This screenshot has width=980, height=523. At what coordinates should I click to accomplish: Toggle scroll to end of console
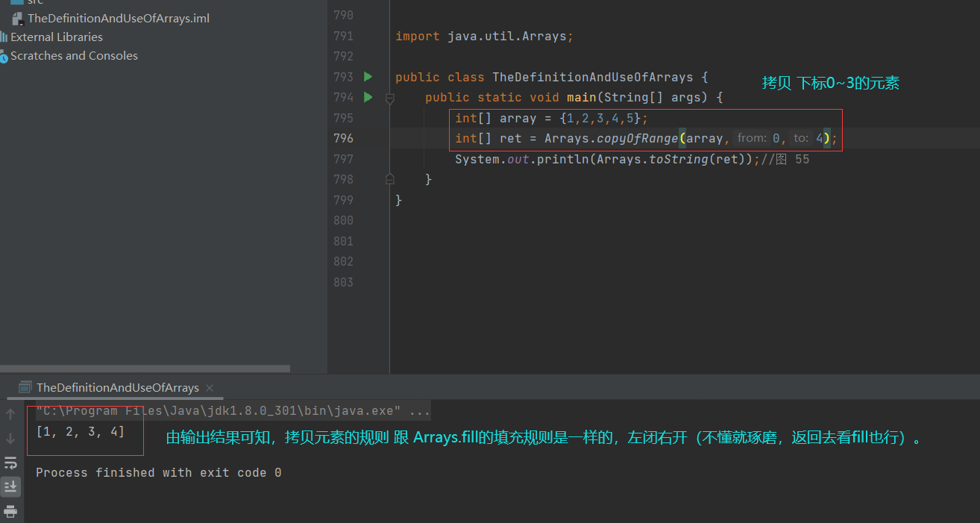(x=10, y=487)
